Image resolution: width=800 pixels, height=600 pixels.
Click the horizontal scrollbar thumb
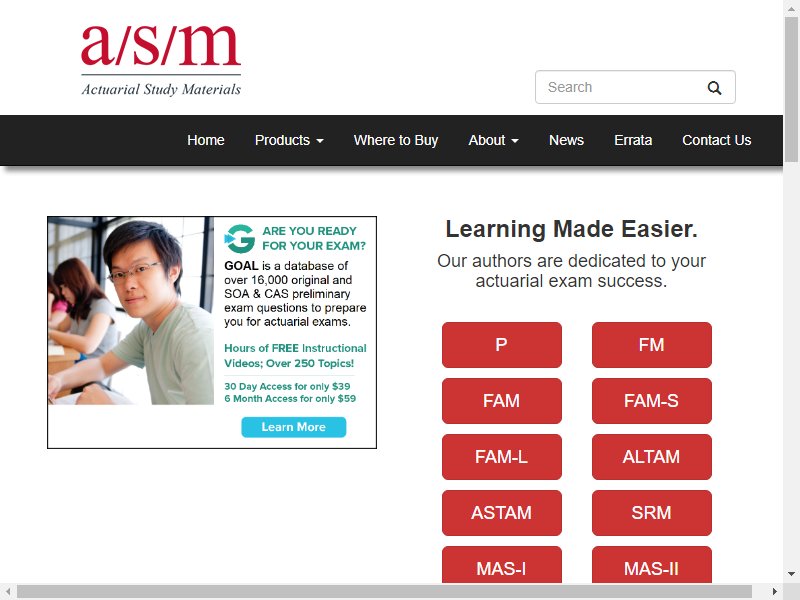(384, 592)
